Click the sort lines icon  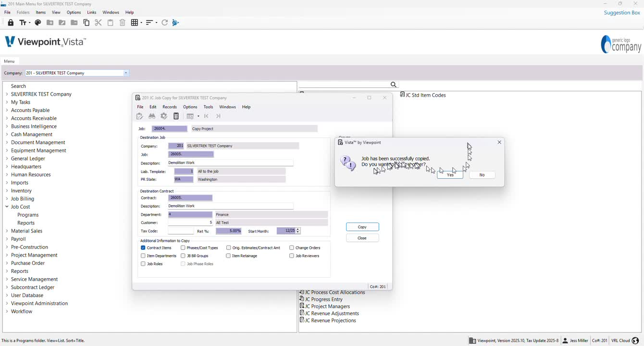[x=149, y=23]
